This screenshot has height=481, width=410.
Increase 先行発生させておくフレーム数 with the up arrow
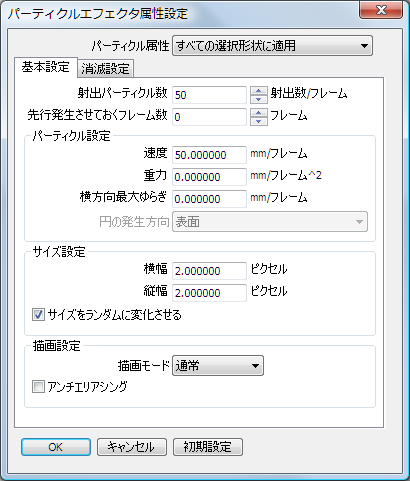[259, 113]
